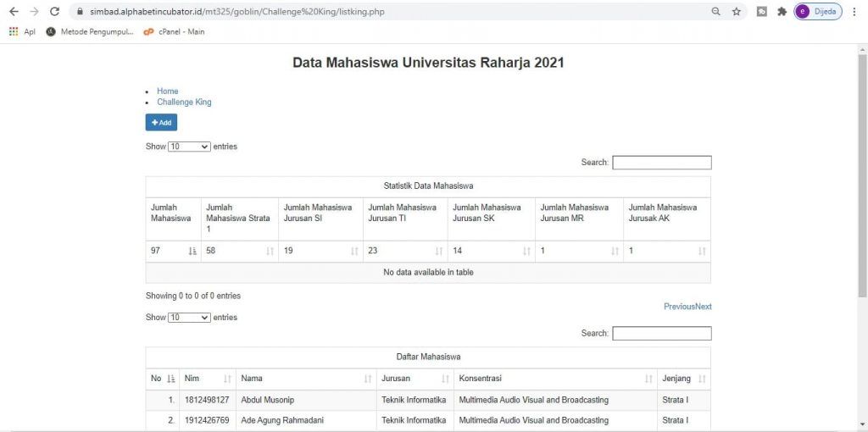Image resolution: width=868 pixels, height=432 pixels.
Task: Sort the Nama column in student list
Action: click(367, 379)
